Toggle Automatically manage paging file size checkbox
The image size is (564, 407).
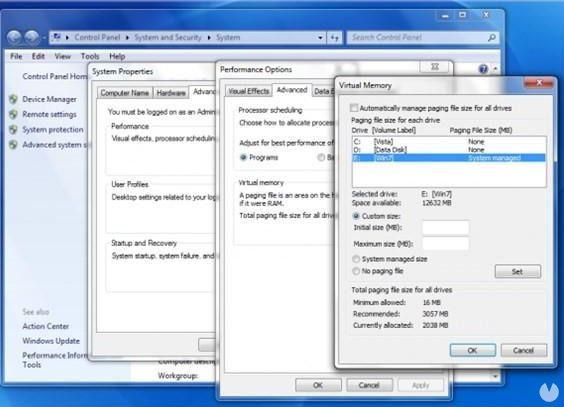pyautogui.click(x=354, y=108)
